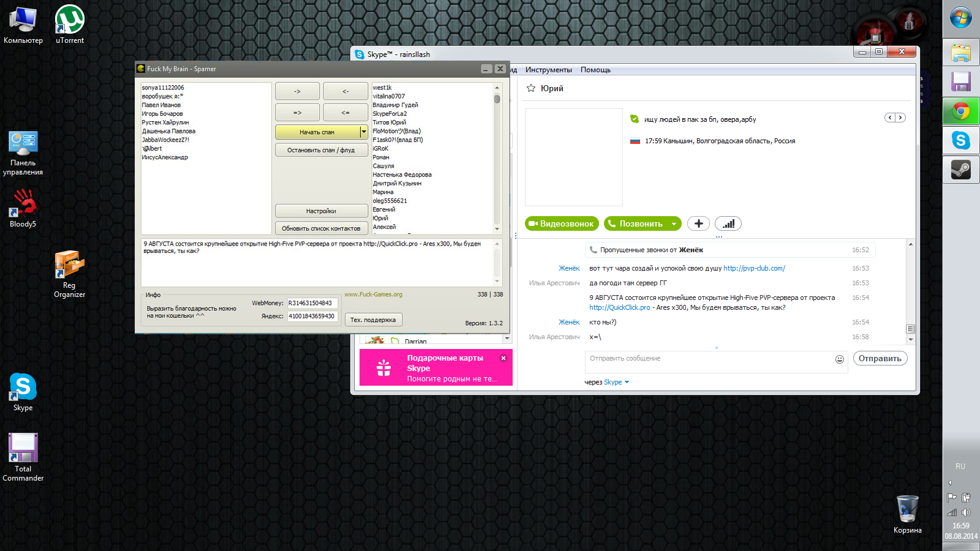Click the Яндекс wallet field
Image resolution: width=980 pixels, height=551 pixels.
click(x=312, y=317)
